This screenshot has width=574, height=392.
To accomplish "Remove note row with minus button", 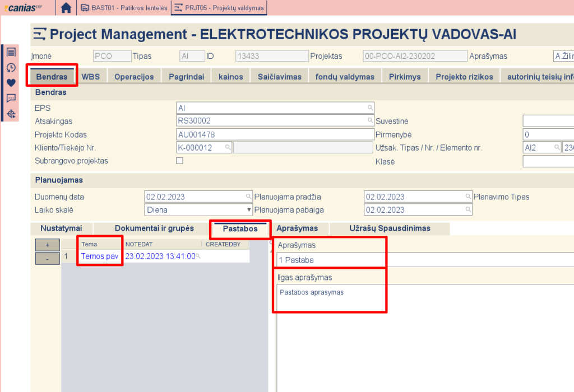I will (x=47, y=258).
